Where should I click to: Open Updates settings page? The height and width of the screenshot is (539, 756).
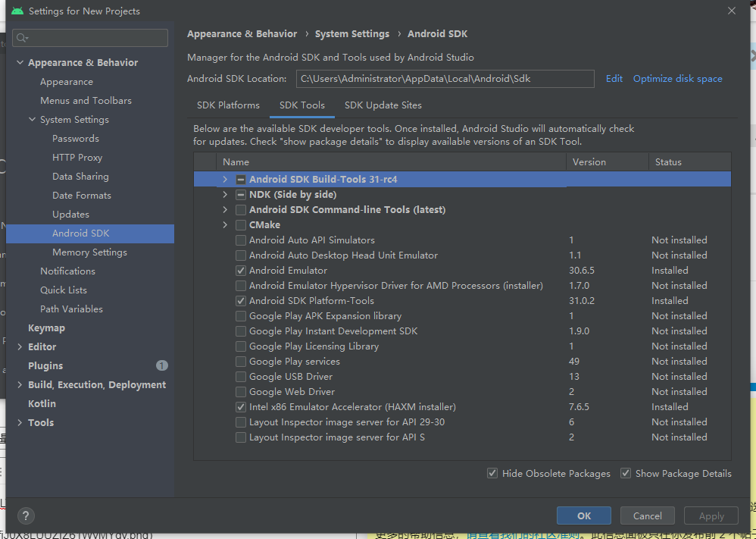point(71,215)
